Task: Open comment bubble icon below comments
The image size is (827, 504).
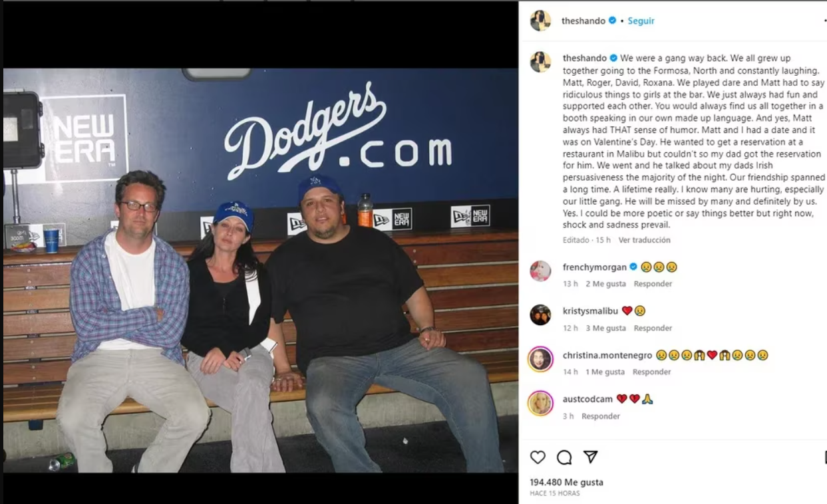Action: pyautogui.click(x=564, y=457)
